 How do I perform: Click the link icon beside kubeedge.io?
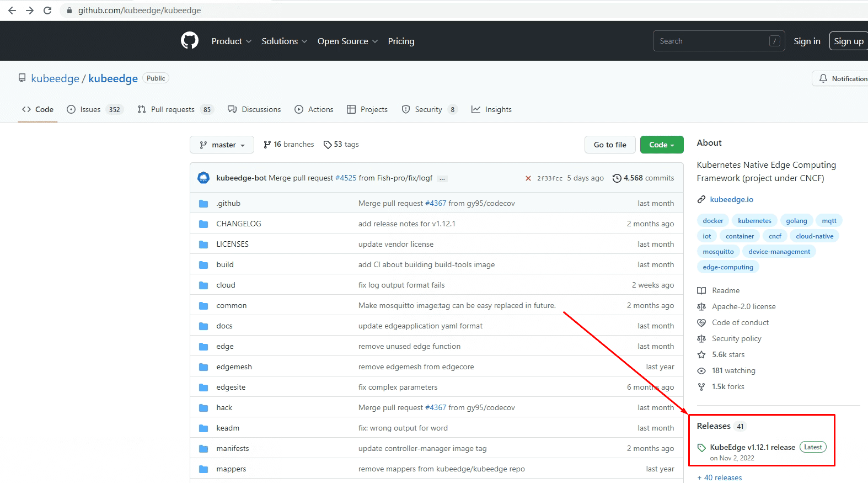701,199
